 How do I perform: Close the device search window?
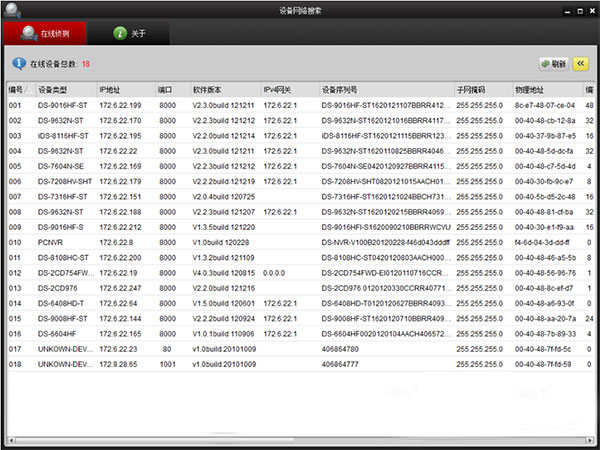tap(592, 11)
